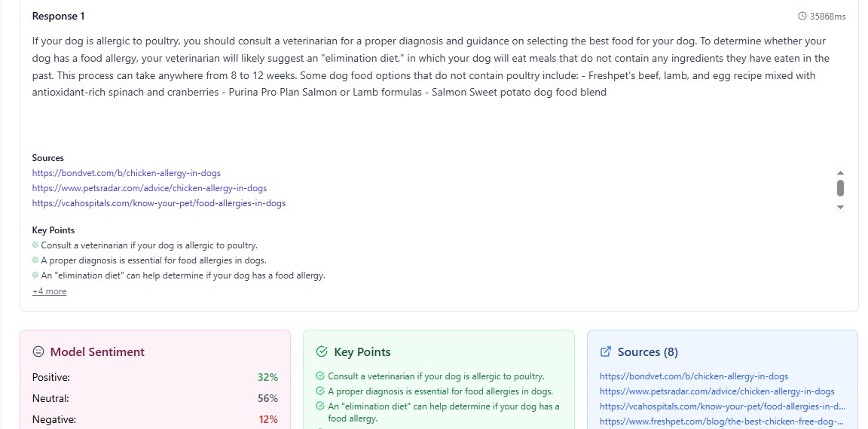Click check icon beside "elimination diet" in Key Points card
Image resolution: width=868 pixels, height=429 pixels.
pyautogui.click(x=320, y=406)
